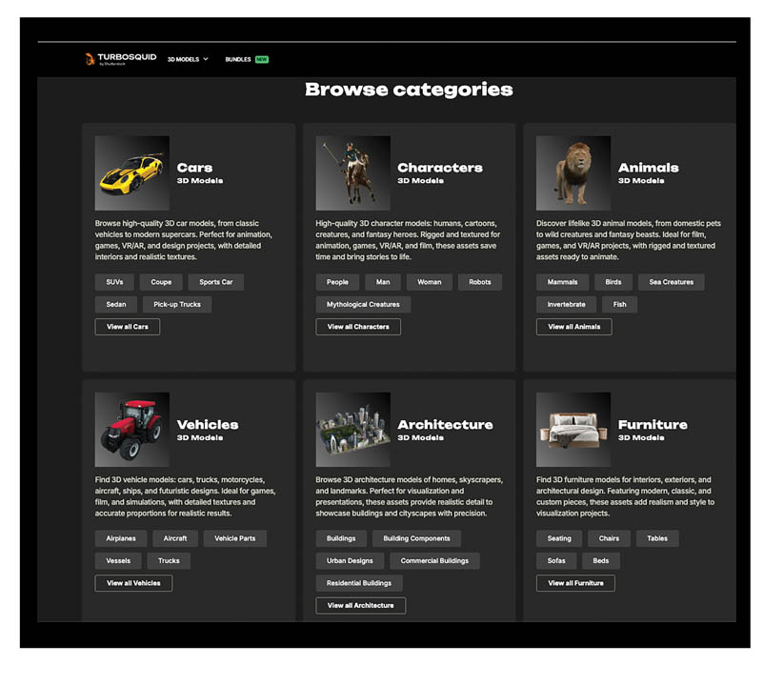The width and height of the screenshot is (784, 686).
Task: Click the yellow sports car thumbnail
Action: click(132, 172)
